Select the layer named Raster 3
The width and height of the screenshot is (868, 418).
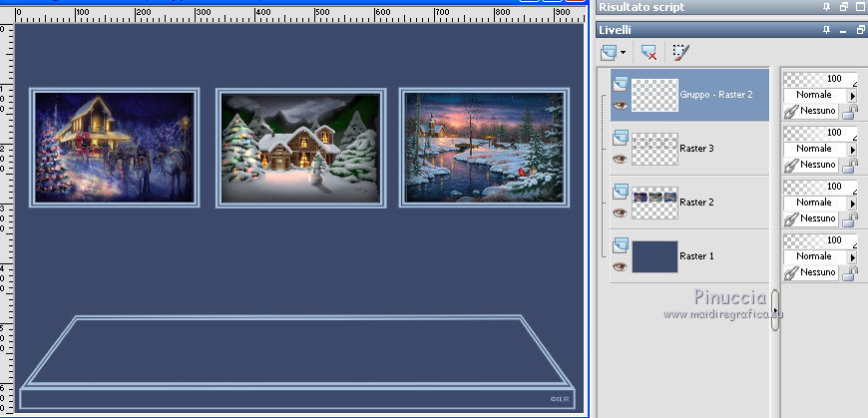[x=696, y=149]
